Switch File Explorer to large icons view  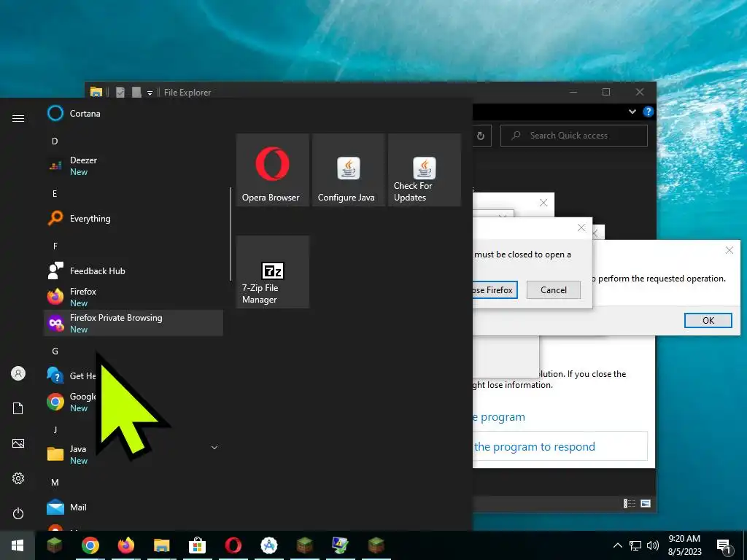tap(646, 503)
